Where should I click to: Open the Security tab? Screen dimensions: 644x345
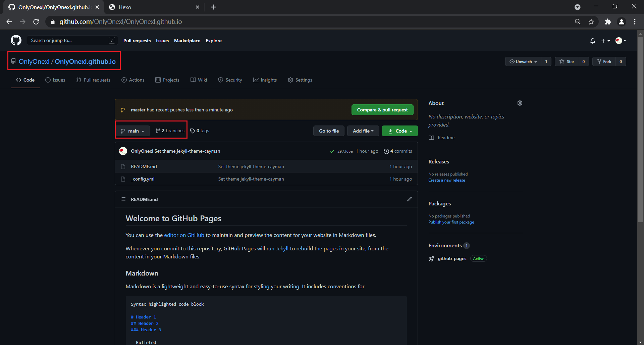click(230, 80)
